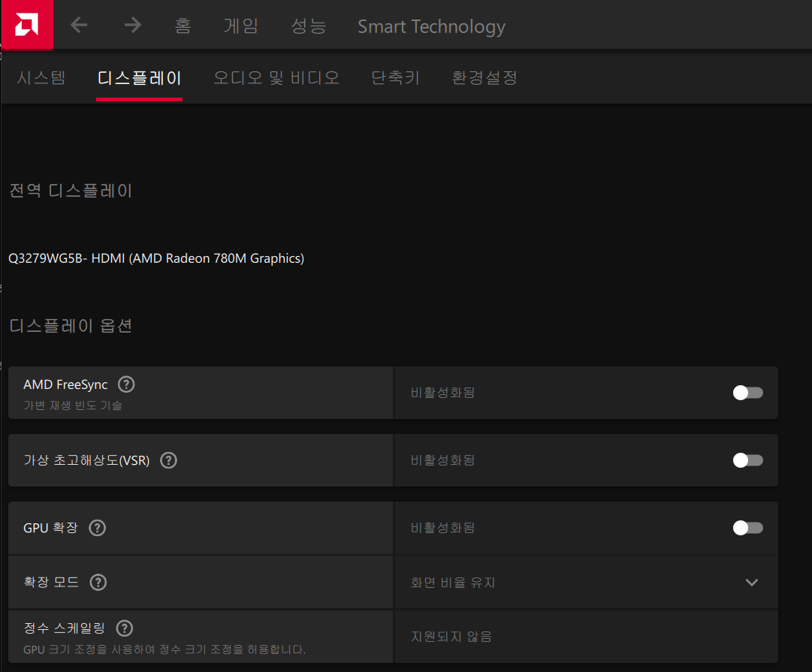This screenshot has height=672, width=812.
Task: Open the Smart Technology menu
Action: pyautogui.click(x=431, y=26)
